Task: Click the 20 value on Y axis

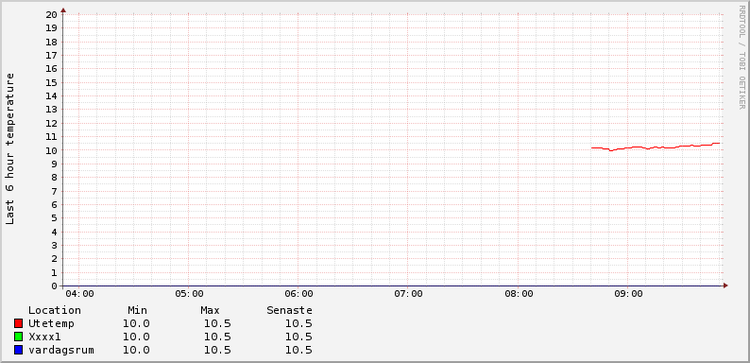Action: tap(52, 14)
